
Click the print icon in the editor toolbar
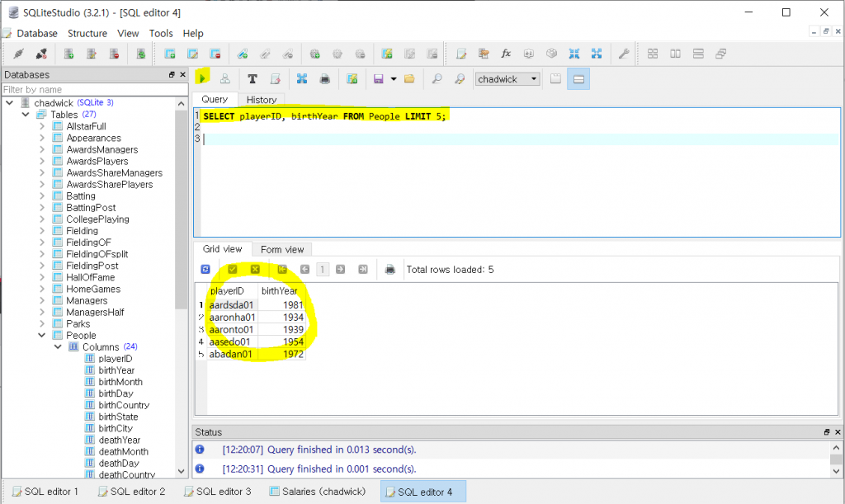[x=325, y=79]
